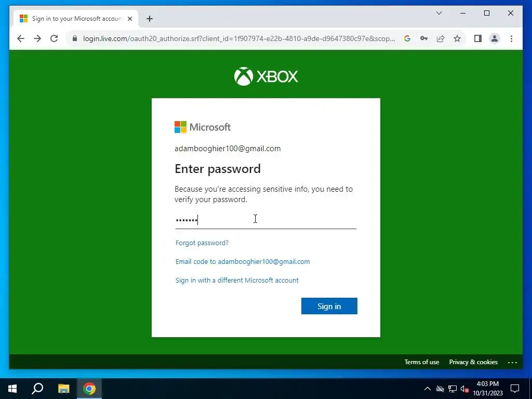Sign in with a different Microsoft account
The image size is (532, 399).
(237, 280)
